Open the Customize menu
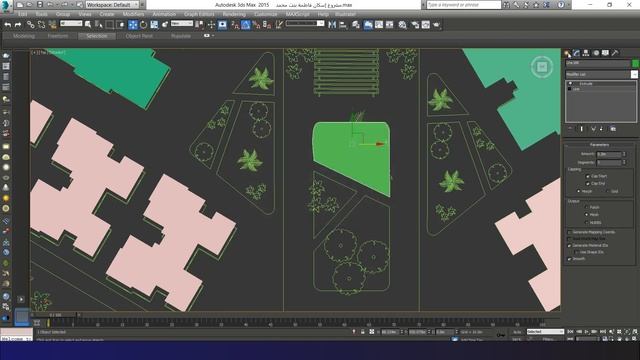Screen dimensions: 640x360 click(265, 14)
